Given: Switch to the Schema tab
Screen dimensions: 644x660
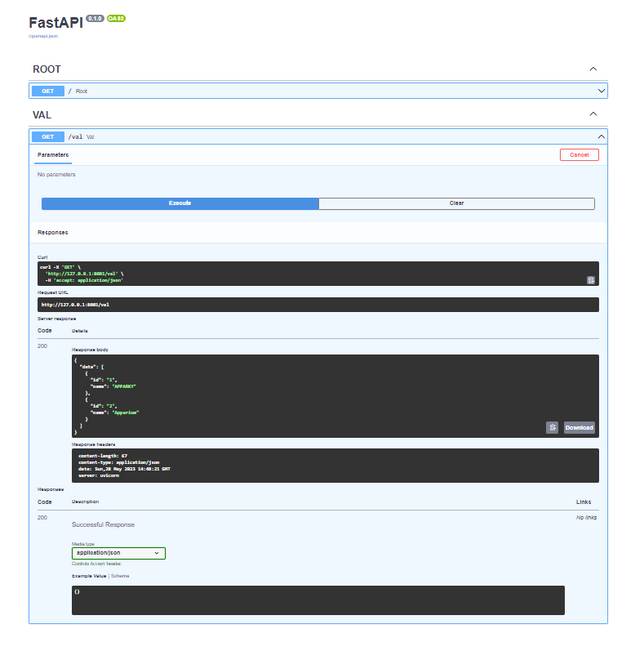Looking at the screenshot, I should click(x=120, y=576).
